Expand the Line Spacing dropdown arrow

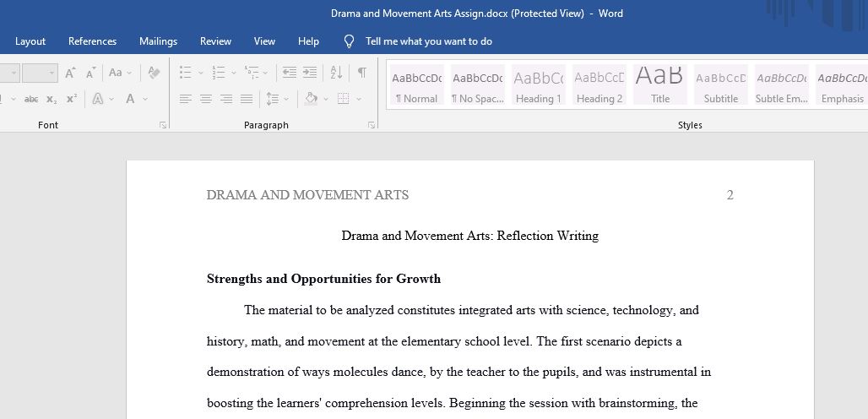(x=287, y=99)
